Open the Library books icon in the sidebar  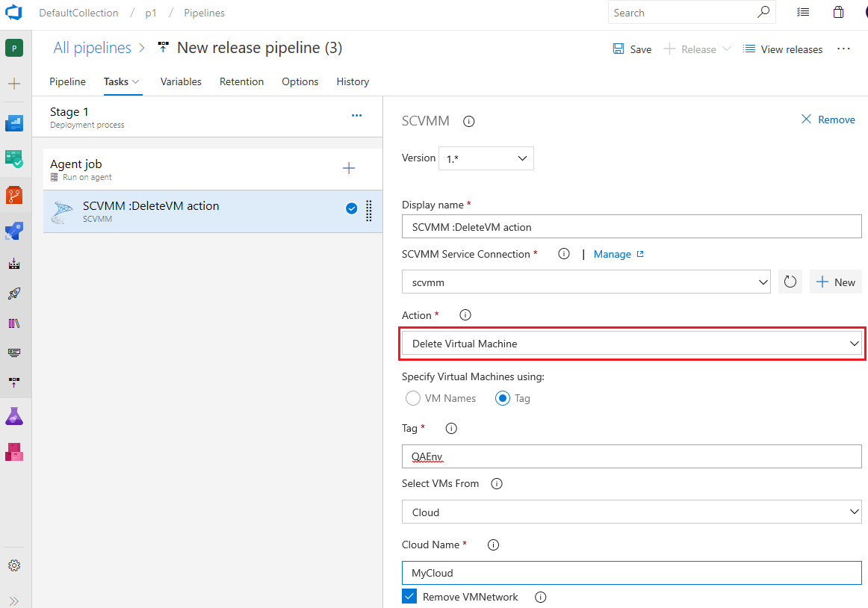click(14, 323)
